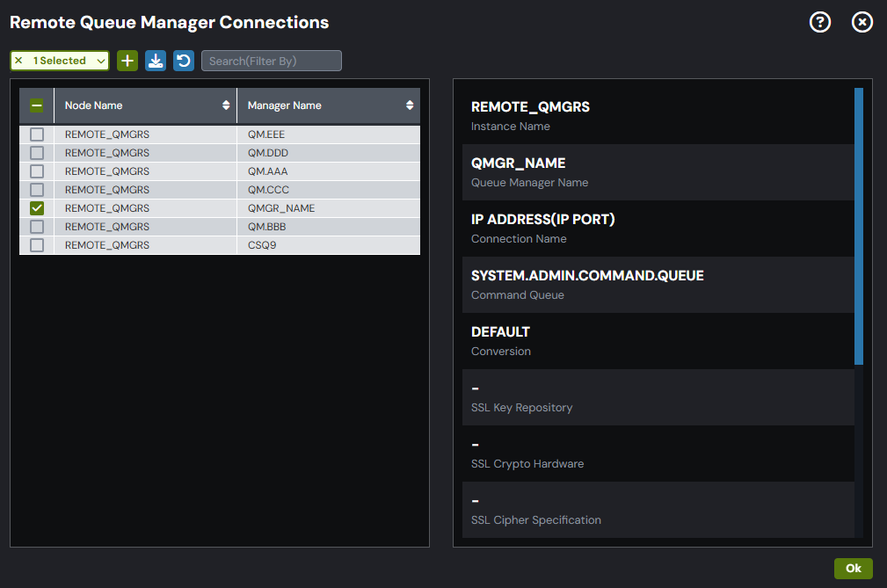Click the details panel blue scrollbar
Viewport: 887px width, 588px height.
[859, 226]
